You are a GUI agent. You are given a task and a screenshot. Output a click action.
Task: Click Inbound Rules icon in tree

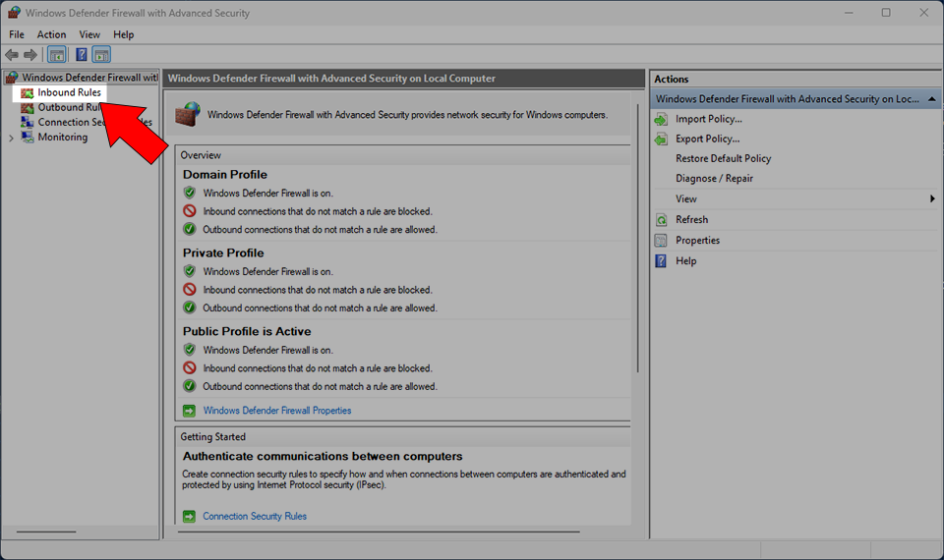tap(28, 92)
